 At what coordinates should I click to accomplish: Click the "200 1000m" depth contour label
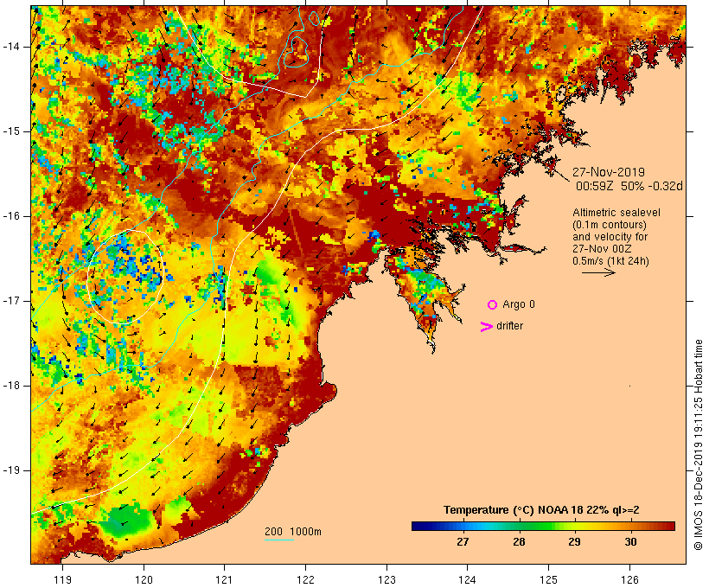[x=293, y=532]
